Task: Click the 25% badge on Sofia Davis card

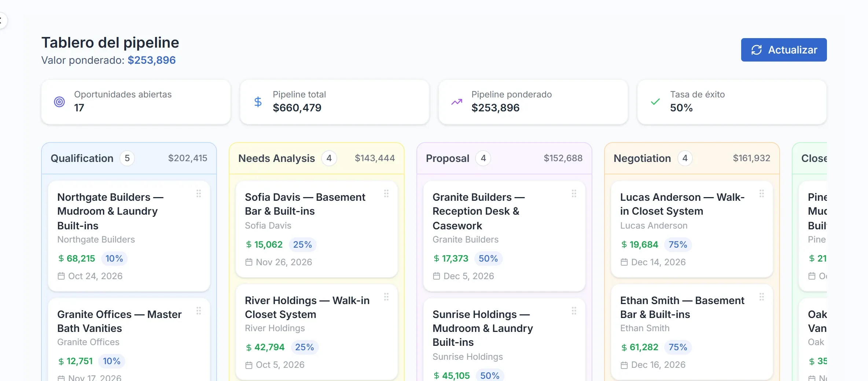Action: coord(302,245)
